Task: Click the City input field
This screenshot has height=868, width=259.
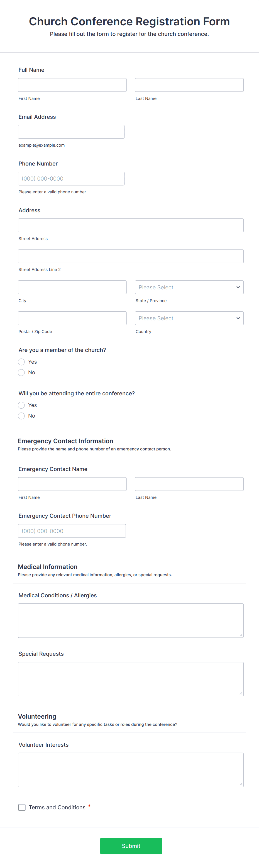Action: [72, 287]
